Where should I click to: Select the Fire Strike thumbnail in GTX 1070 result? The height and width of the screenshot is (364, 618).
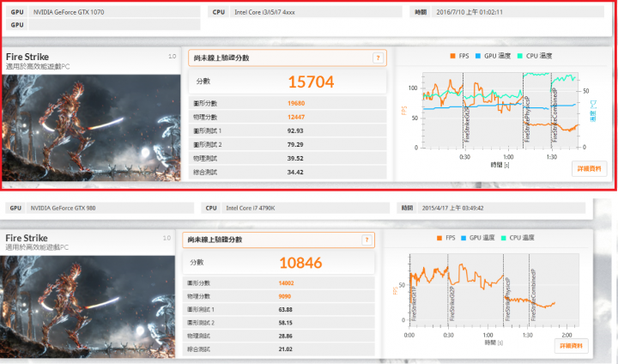[91, 128]
